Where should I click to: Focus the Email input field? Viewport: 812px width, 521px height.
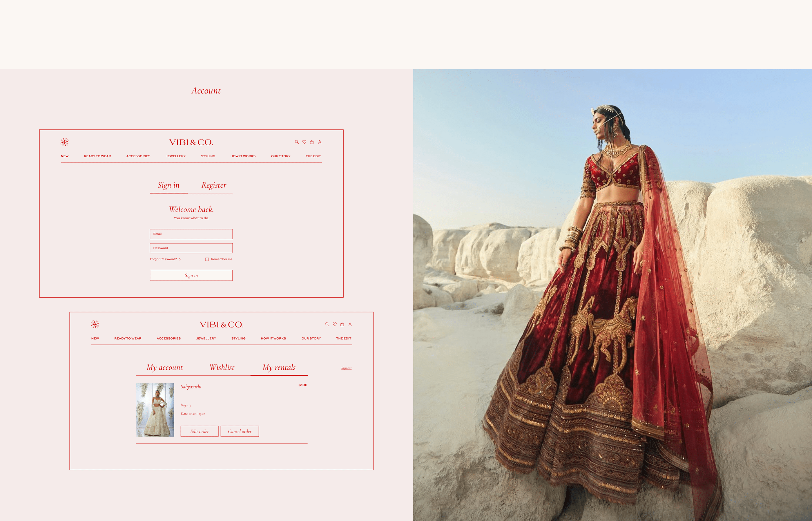(x=191, y=234)
